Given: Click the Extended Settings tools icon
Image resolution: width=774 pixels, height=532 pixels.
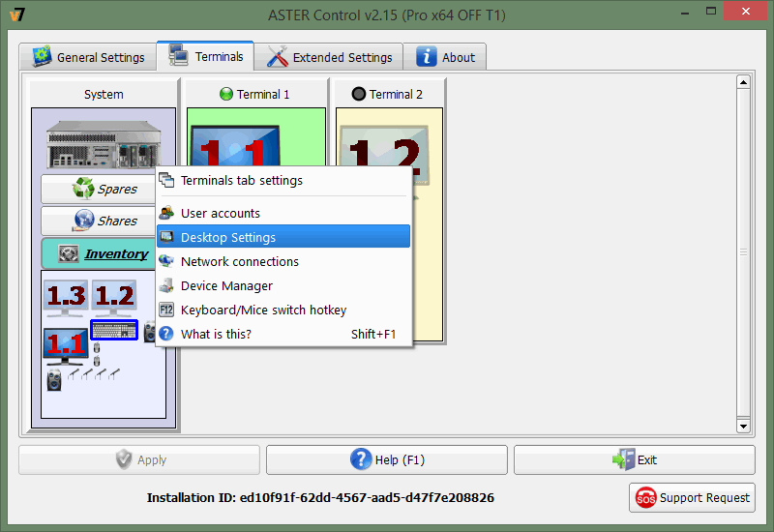Looking at the screenshot, I should tap(278, 57).
